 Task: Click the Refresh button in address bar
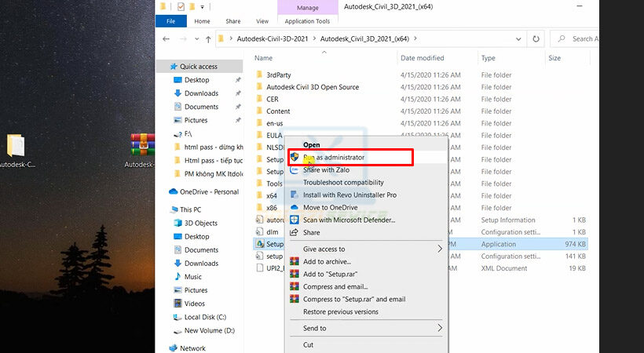point(536,38)
